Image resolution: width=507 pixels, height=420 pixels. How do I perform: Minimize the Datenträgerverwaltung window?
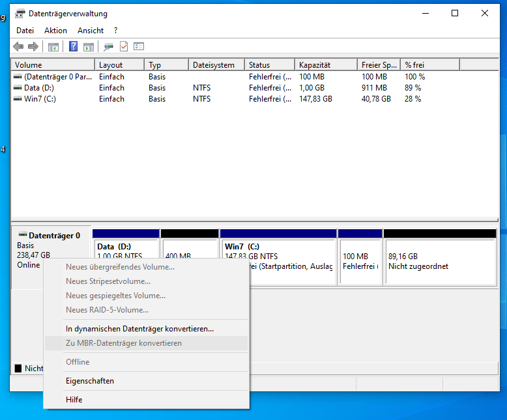point(426,13)
